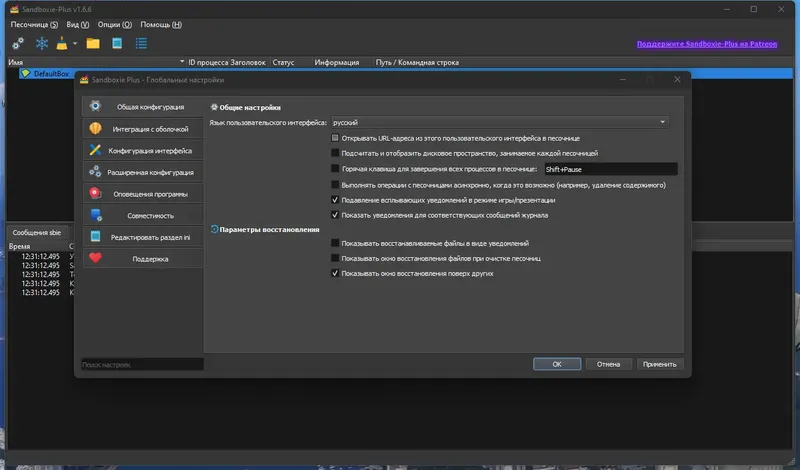This screenshot has height=470, width=800.
Task: Click the broom cleanup toolbar icon
Action: [x=62, y=43]
